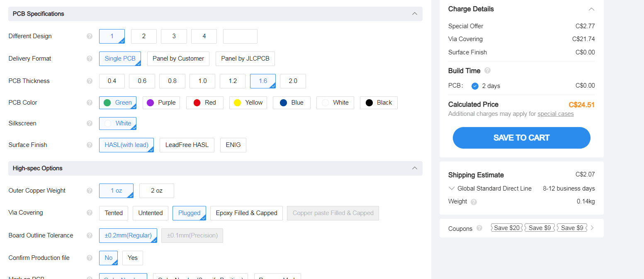This screenshot has width=644, height=279.
Task: Click the custom Different Design input box
Action: click(x=240, y=36)
